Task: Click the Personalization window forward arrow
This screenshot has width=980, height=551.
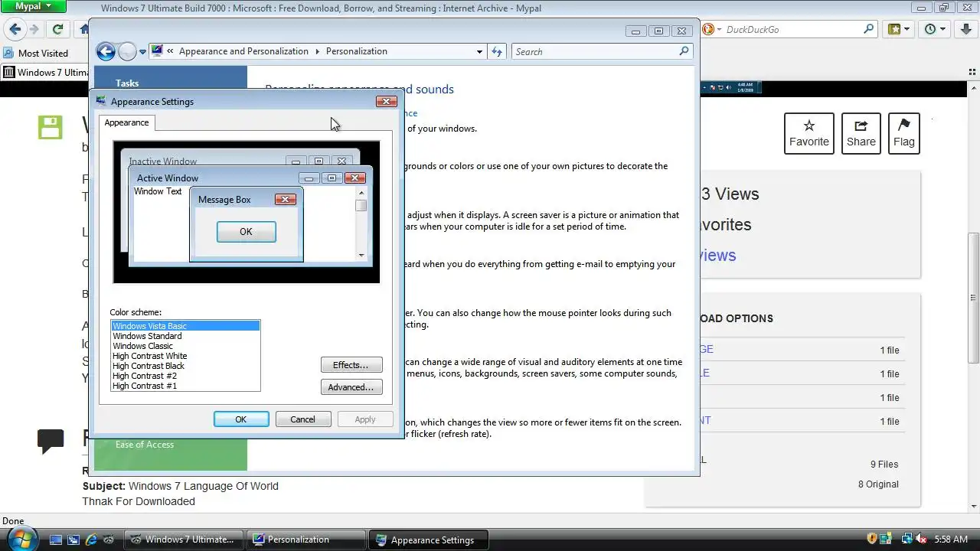Action: (x=127, y=51)
